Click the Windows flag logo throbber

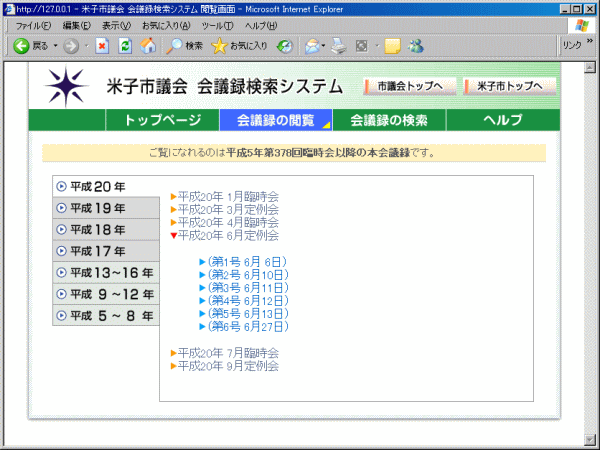pos(582,26)
